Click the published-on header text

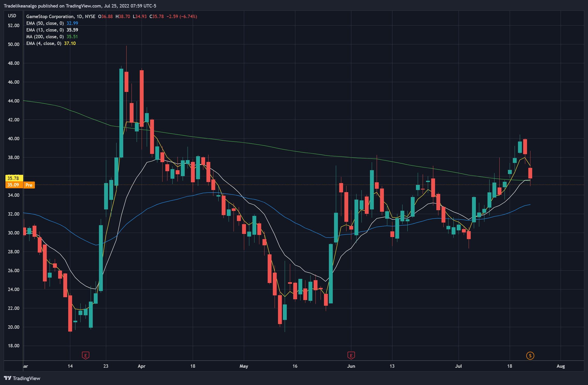(80, 6)
